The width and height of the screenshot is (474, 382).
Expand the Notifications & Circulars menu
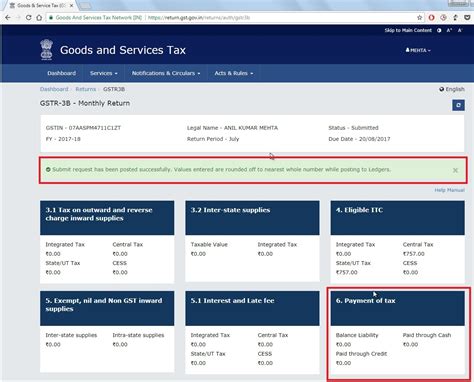click(x=166, y=73)
